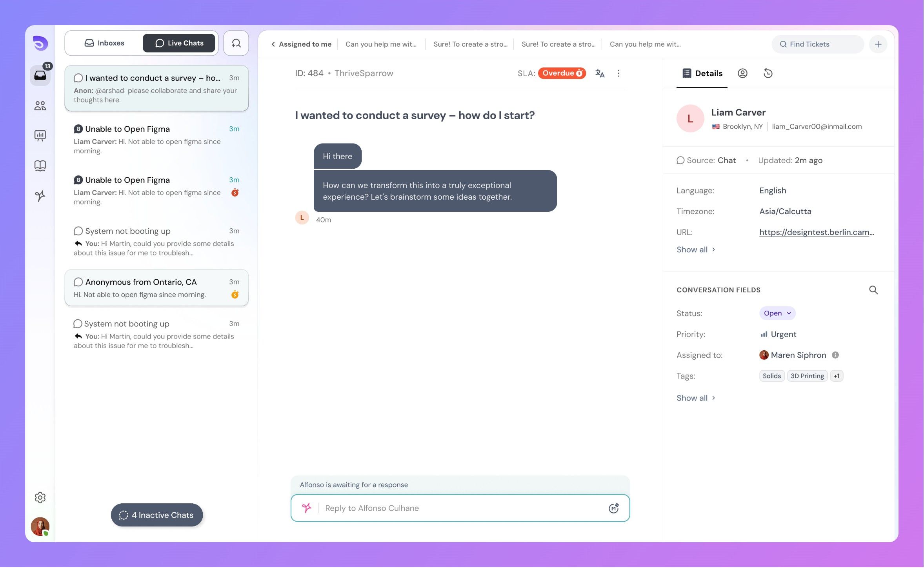Screen dimensions: 924x568
Task: Switch to the Inboxes toggle
Action: tap(104, 43)
